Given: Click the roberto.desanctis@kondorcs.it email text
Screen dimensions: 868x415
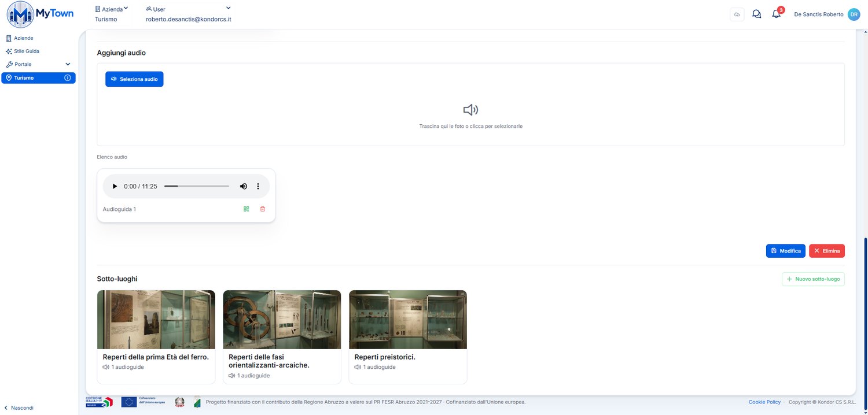Looking at the screenshot, I should [x=189, y=19].
